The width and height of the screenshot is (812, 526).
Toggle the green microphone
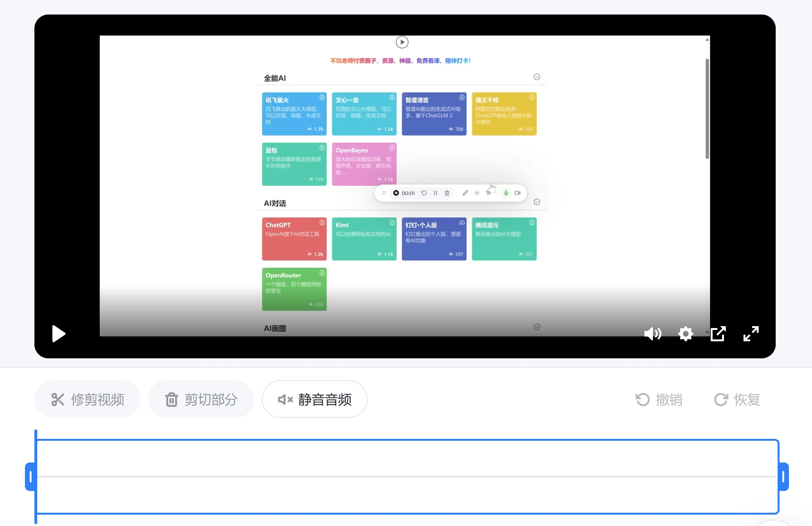(506, 193)
